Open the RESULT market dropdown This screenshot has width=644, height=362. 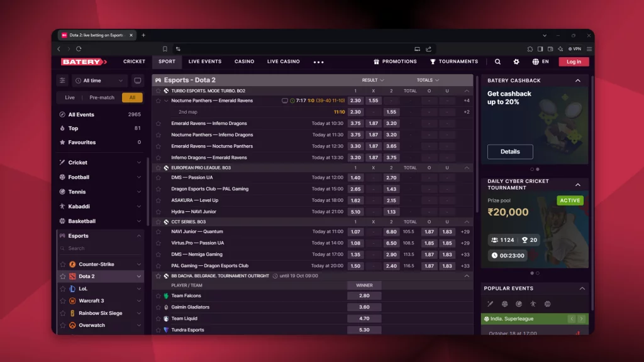(x=372, y=80)
